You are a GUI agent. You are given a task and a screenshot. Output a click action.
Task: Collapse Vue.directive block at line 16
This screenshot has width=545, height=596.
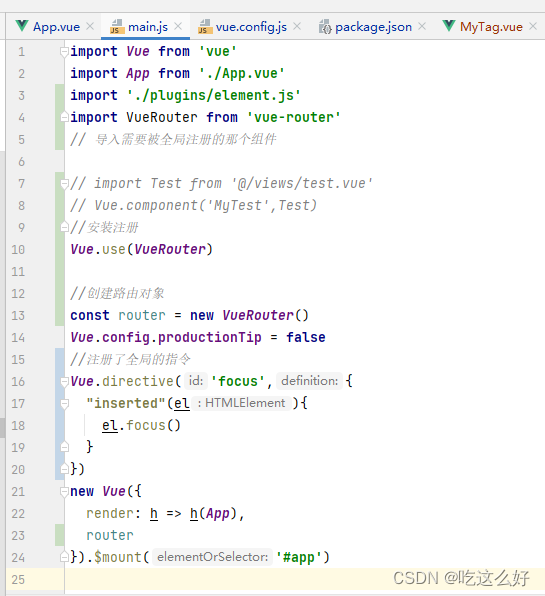65,381
